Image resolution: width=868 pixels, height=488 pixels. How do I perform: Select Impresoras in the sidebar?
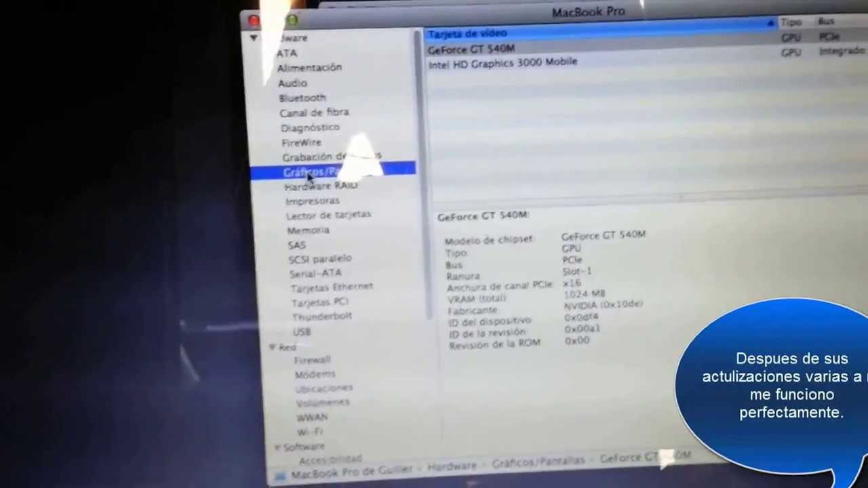pyautogui.click(x=312, y=201)
